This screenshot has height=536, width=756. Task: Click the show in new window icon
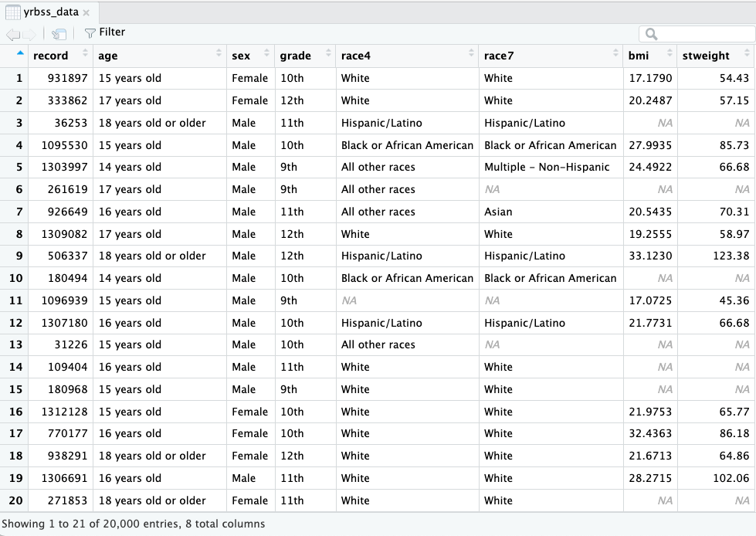(59, 33)
